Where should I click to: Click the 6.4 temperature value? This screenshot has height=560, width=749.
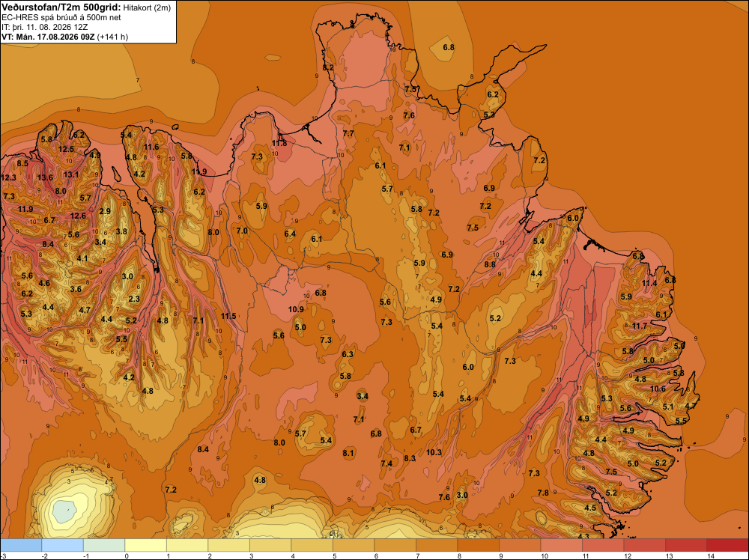[290, 234]
